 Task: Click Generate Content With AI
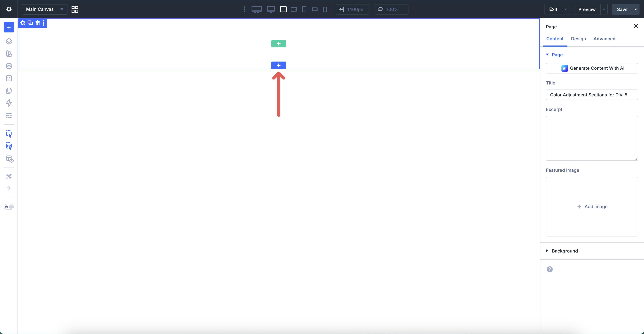pyautogui.click(x=592, y=68)
